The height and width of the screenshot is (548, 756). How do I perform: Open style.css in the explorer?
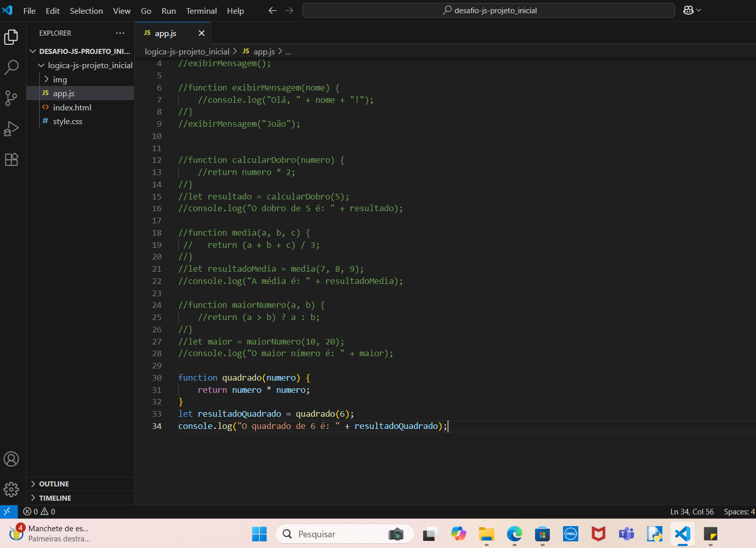coord(80,121)
